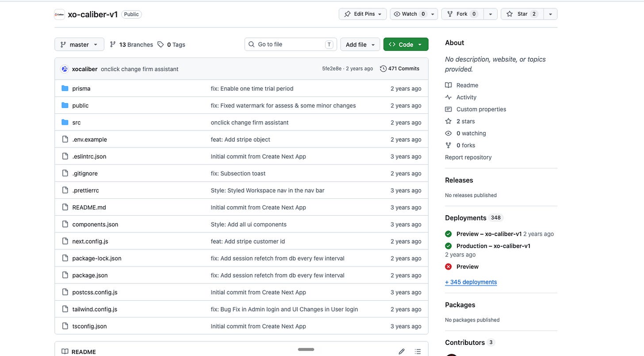Open the Deployments section heading
Viewport: 644px width, 356px height.
466,218
